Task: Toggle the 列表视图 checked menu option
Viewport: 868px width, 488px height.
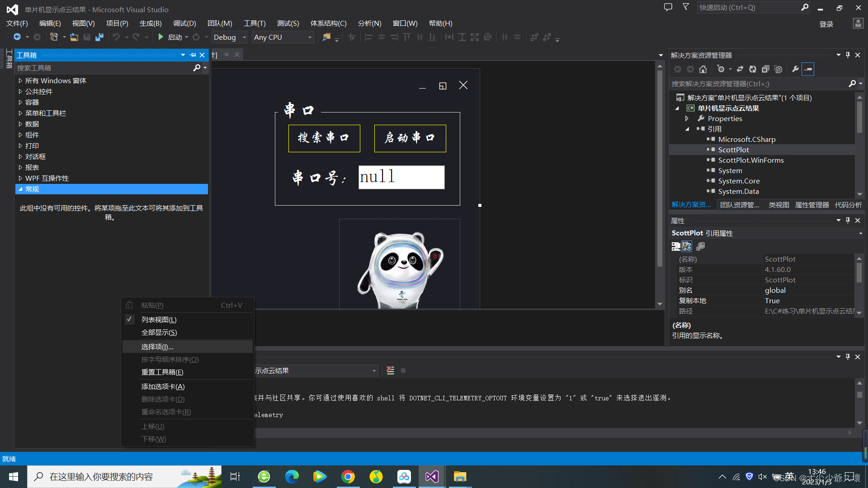Action: pyautogui.click(x=159, y=319)
